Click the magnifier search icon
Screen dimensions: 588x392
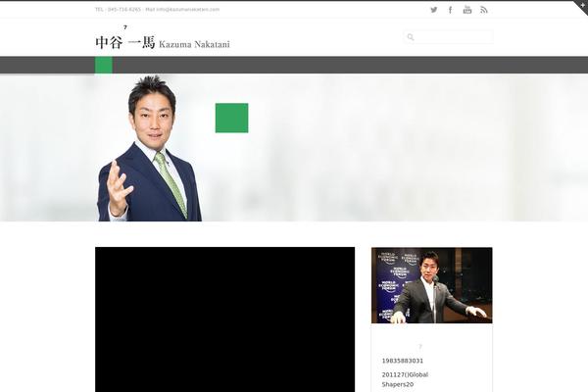click(x=411, y=37)
